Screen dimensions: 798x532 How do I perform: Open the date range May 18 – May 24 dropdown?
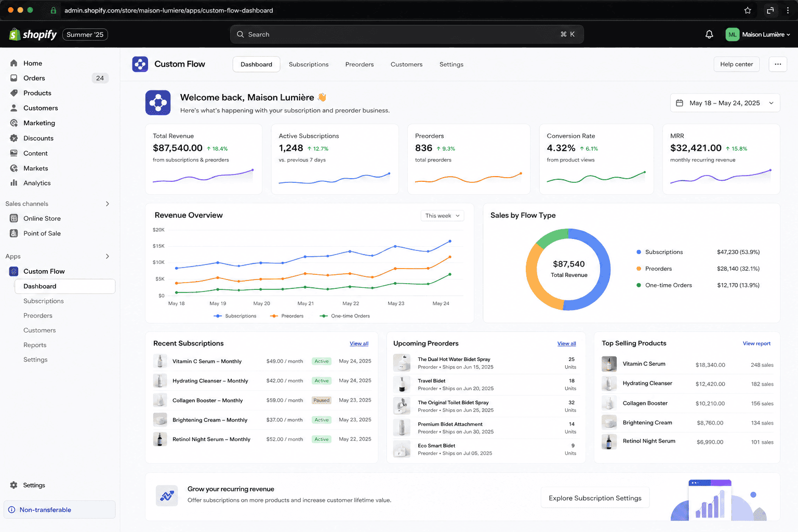coord(725,103)
